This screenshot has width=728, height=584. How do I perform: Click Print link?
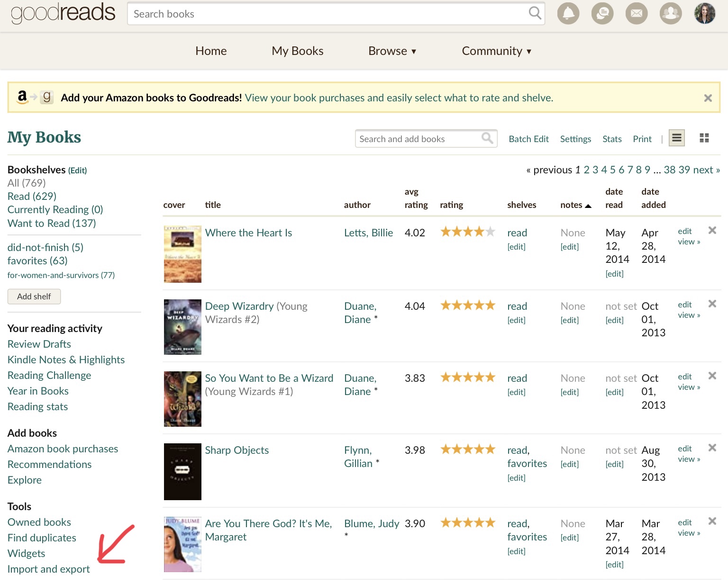(642, 139)
